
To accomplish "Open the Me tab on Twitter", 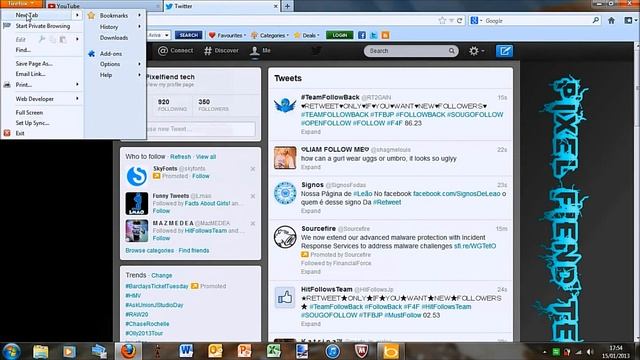I will click(260, 51).
